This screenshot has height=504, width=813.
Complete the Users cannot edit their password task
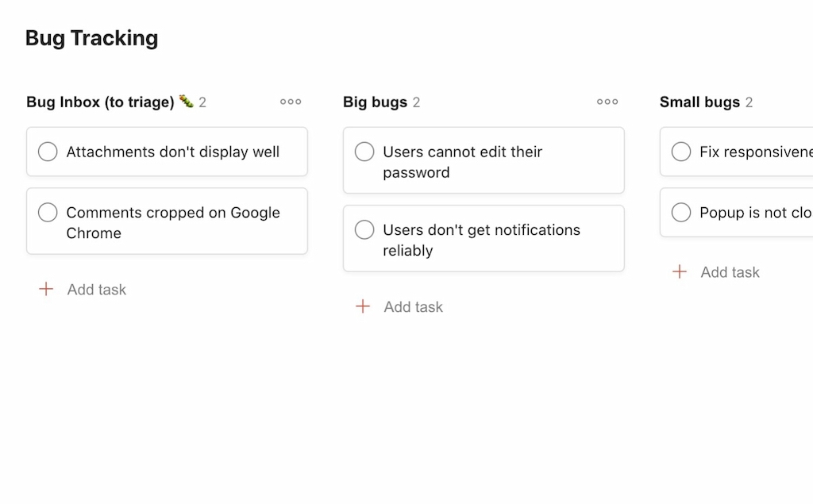coord(364,151)
